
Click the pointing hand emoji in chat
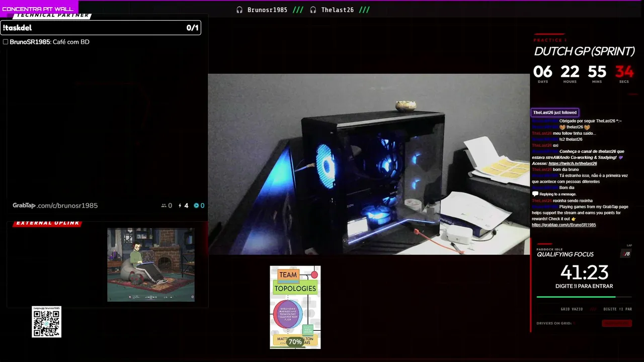[x=574, y=219]
